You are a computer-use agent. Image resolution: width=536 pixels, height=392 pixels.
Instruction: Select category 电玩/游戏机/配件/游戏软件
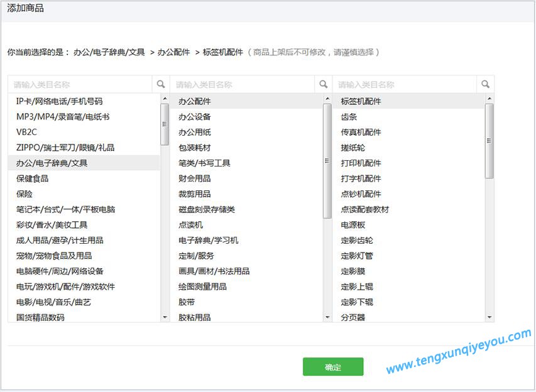84,286
